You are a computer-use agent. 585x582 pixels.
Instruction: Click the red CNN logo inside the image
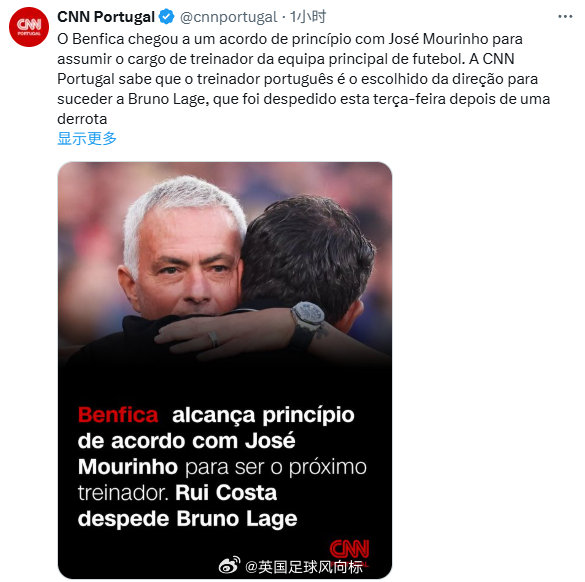pos(349,550)
